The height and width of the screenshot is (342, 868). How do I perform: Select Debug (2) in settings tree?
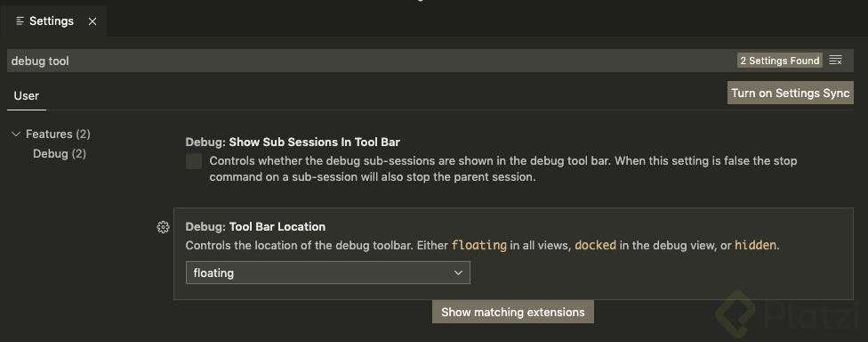60,153
